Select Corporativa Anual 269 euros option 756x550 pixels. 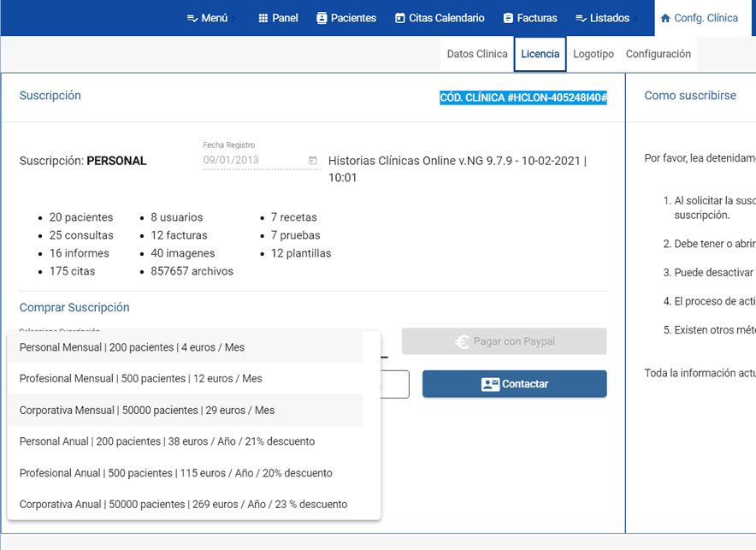[183, 504]
